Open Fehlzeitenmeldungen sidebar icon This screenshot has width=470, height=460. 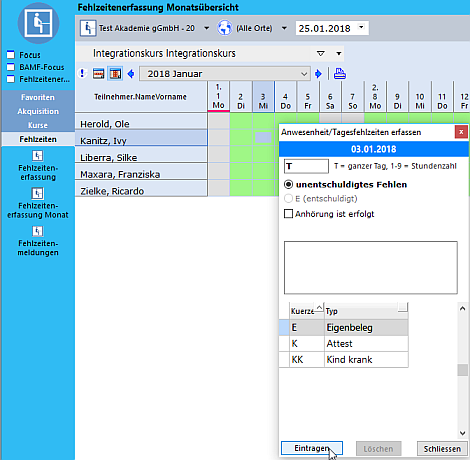pos(38,231)
